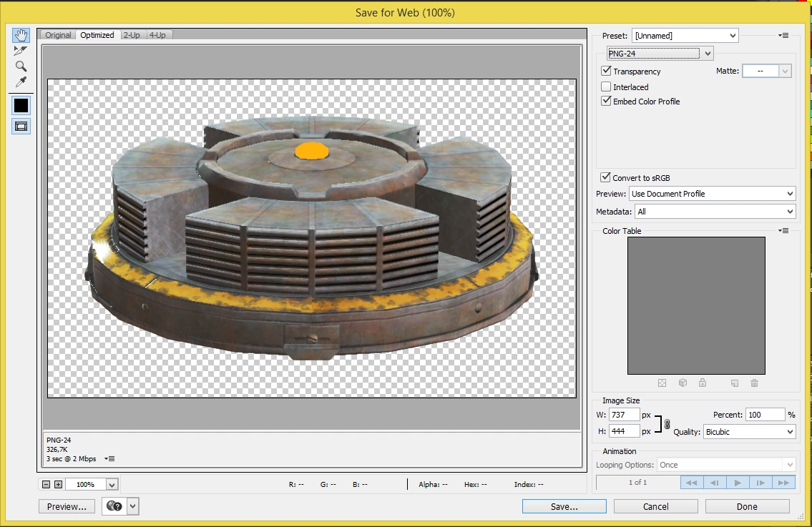Select the Slice Select tool
812x527 pixels.
coord(21,51)
